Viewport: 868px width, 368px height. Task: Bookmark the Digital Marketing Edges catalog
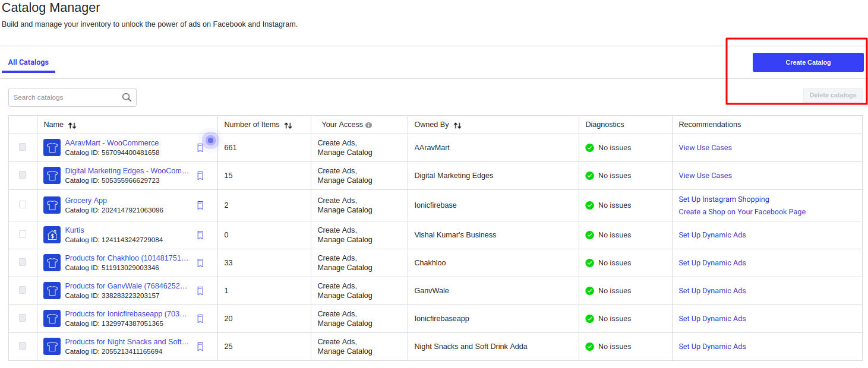(x=200, y=176)
